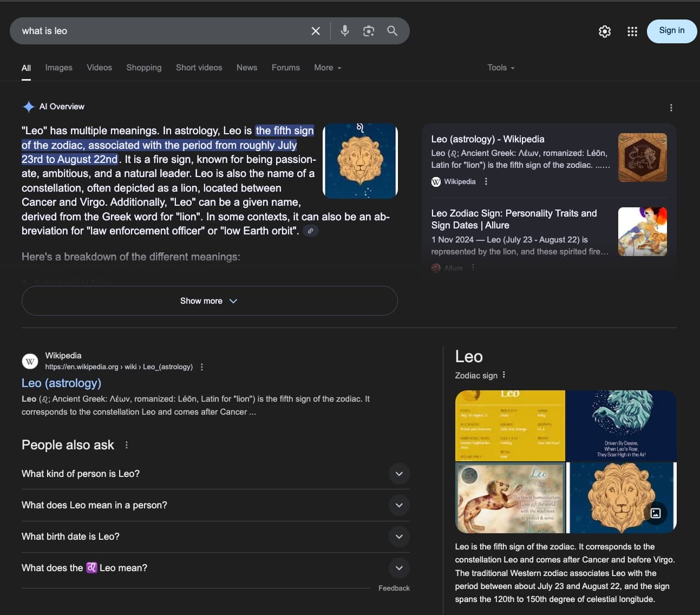This screenshot has height=615, width=700.
Task: Click 'Here's a breakdown of the different meanings'
Action: click(130, 257)
